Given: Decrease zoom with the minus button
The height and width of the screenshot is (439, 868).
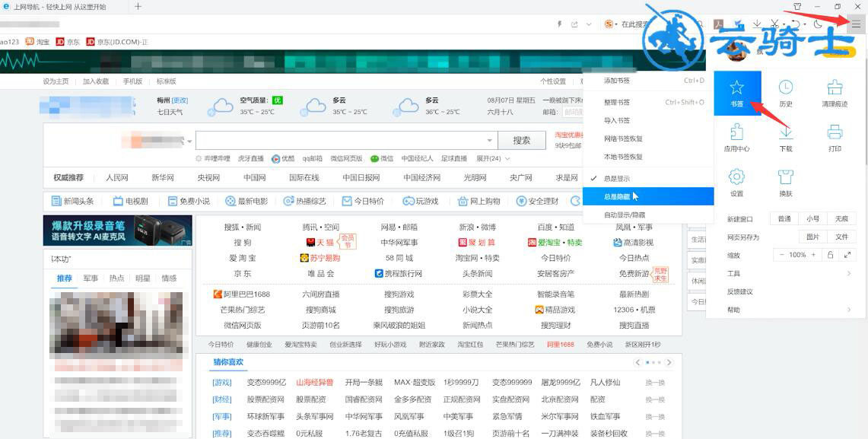Looking at the screenshot, I should coord(781,255).
